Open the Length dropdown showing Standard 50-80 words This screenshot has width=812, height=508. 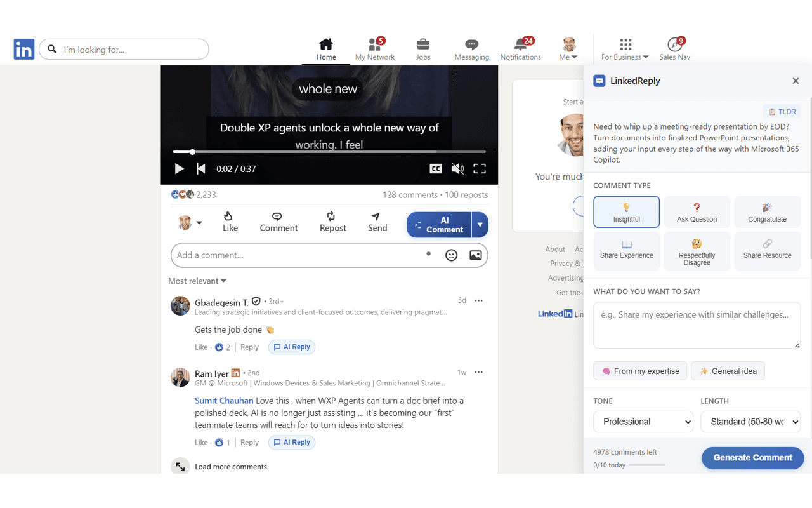(x=750, y=422)
